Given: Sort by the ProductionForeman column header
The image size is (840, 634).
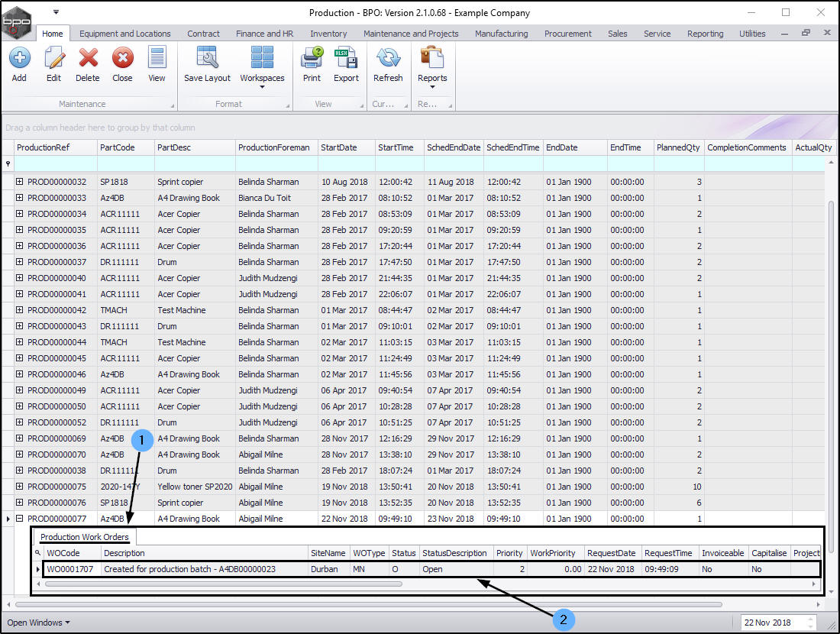Looking at the screenshot, I should pos(274,147).
